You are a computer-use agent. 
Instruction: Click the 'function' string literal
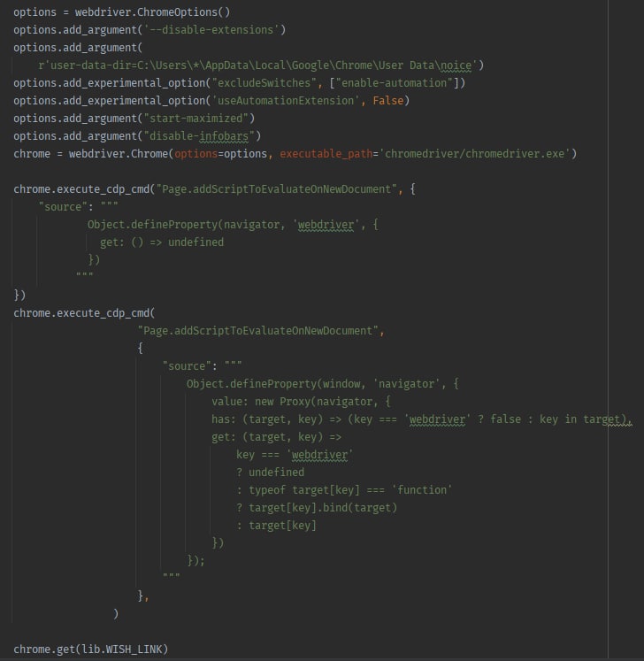coord(422,490)
